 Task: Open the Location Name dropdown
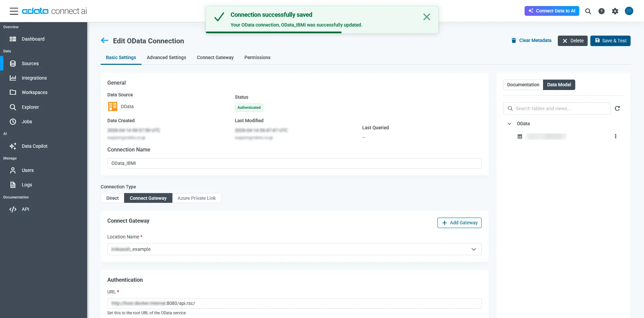pyautogui.click(x=294, y=249)
